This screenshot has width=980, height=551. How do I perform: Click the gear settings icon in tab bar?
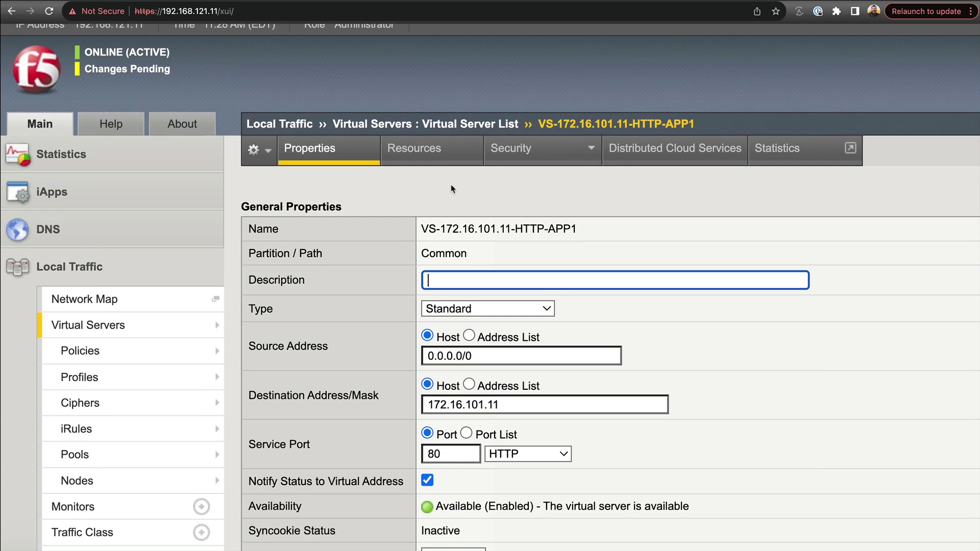[x=254, y=149]
